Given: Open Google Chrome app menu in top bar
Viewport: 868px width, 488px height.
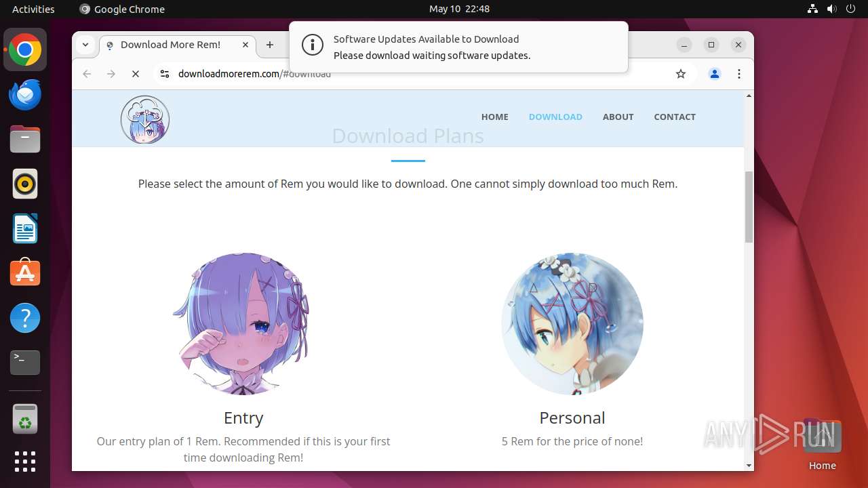Looking at the screenshot, I should click(122, 9).
